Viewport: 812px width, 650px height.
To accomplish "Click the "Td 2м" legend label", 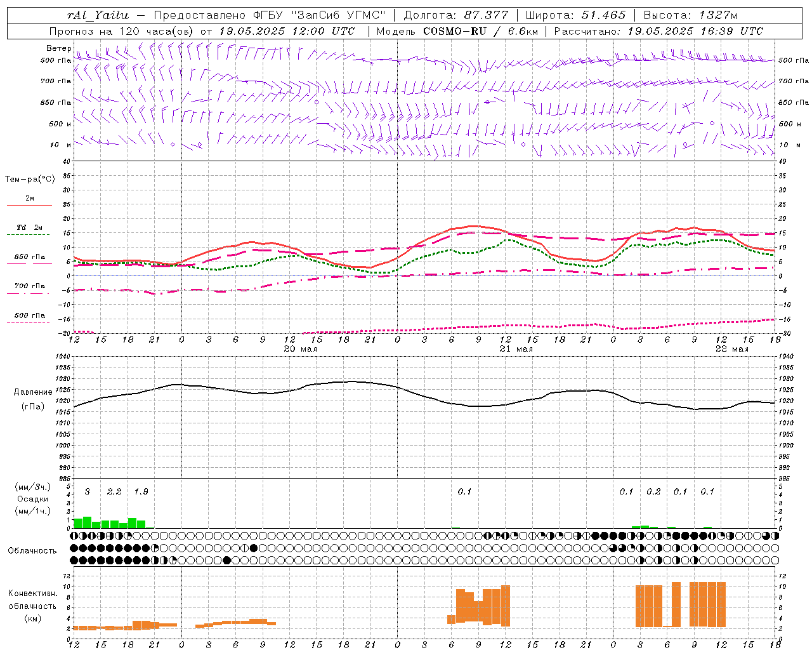I will (x=29, y=227).
